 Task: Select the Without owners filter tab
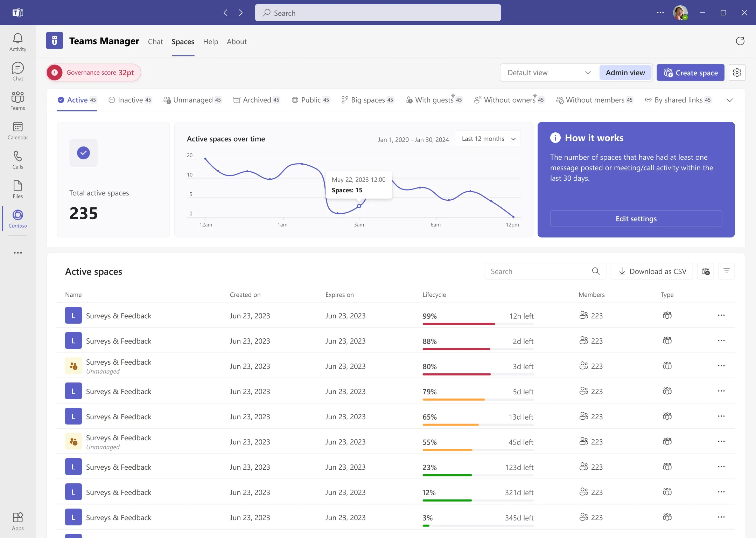click(509, 100)
